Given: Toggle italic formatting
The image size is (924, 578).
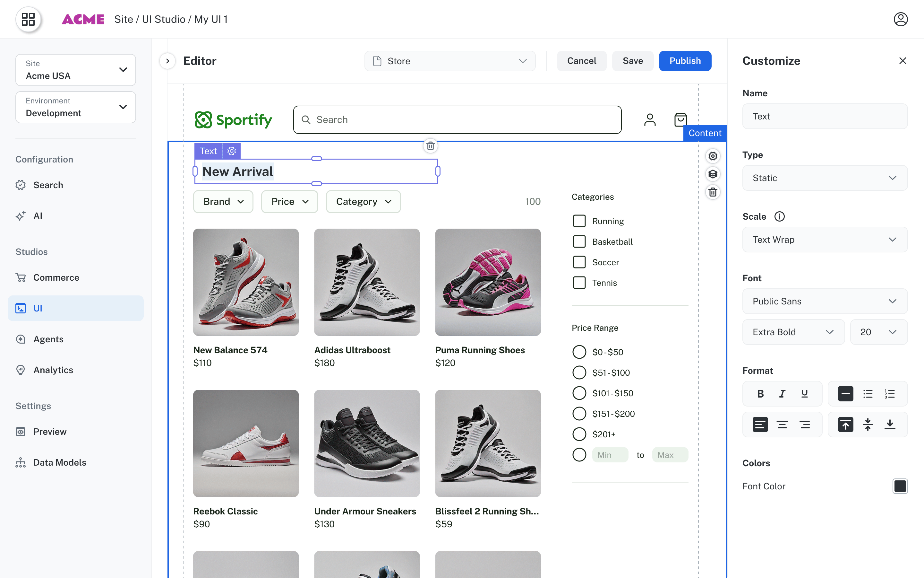Looking at the screenshot, I should [x=782, y=393].
